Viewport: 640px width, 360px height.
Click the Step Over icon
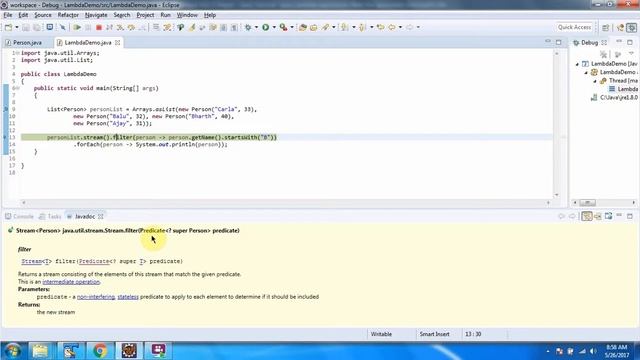coord(131,27)
